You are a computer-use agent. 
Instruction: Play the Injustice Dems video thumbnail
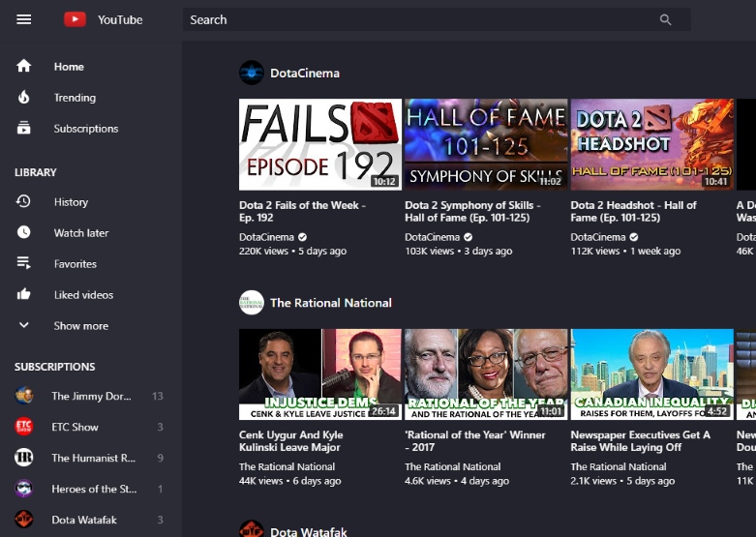coord(320,374)
